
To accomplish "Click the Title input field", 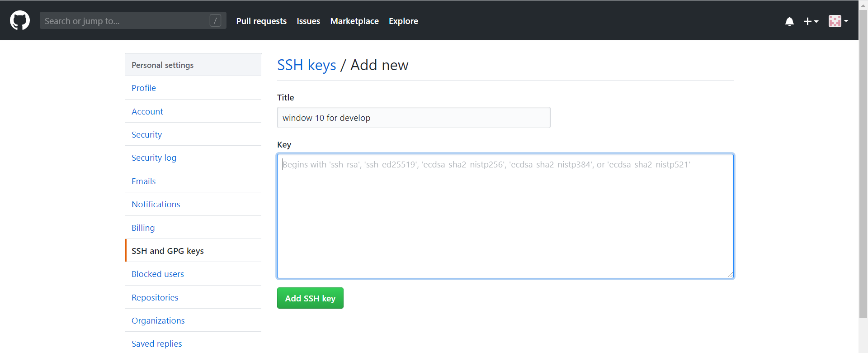I will click(x=414, y=118).
